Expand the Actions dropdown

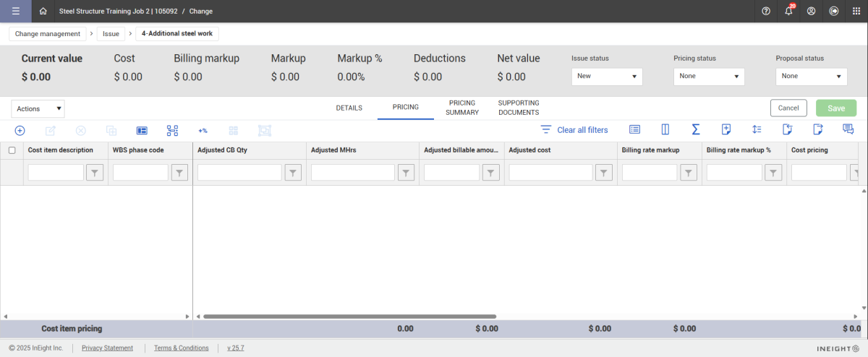[38, 108]
